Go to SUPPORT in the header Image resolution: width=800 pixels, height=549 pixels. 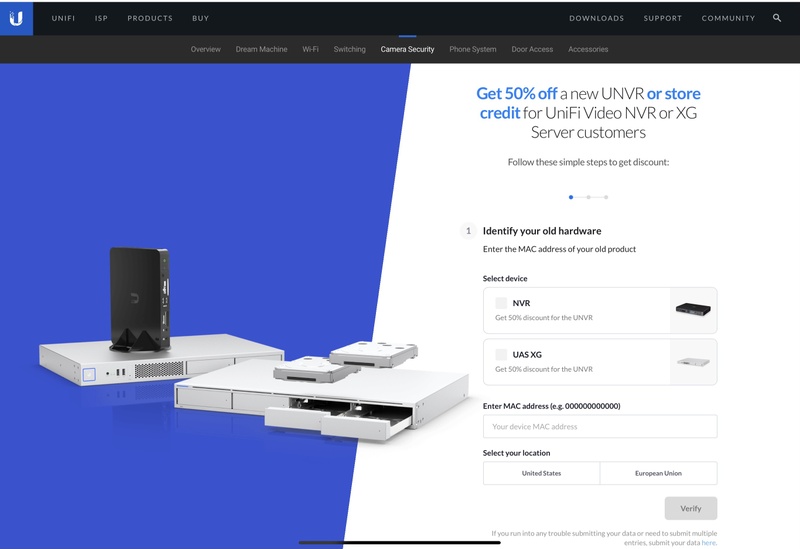coord(662,18)
